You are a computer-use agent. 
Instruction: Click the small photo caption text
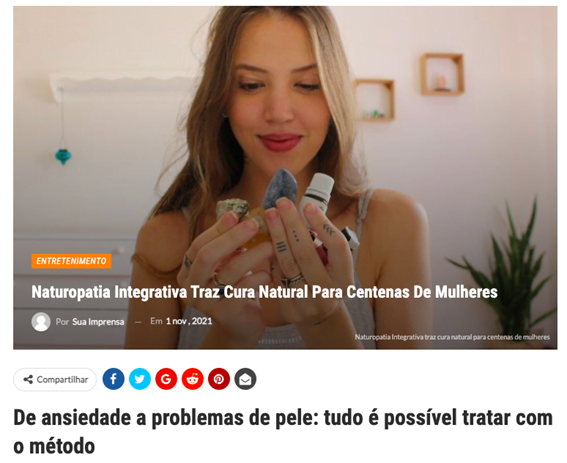[x=452, y=337]
